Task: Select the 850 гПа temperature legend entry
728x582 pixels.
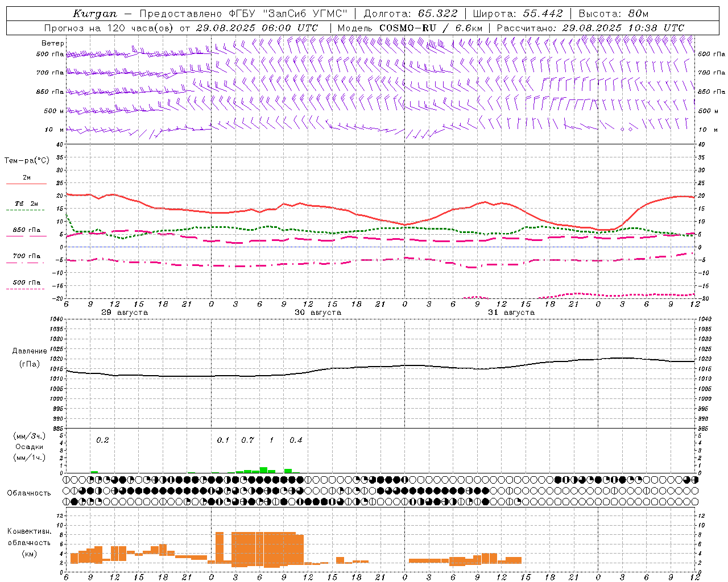Action: 27,230
